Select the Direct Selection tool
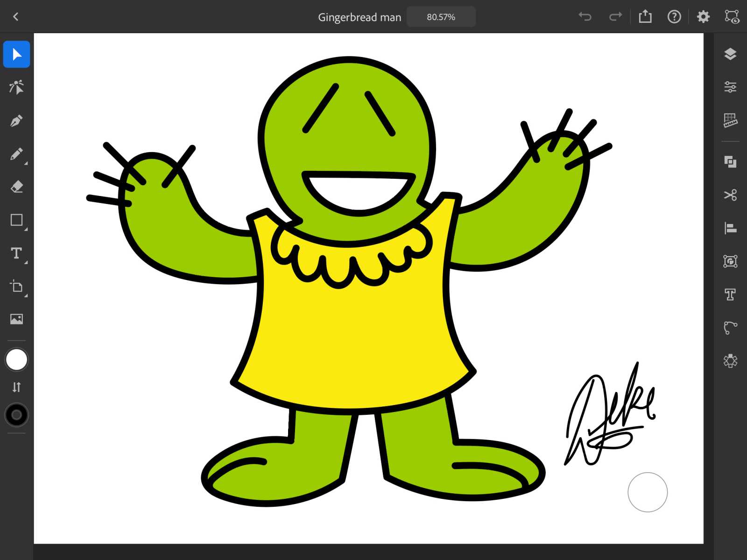The width and height of the screenshot is (747, 560). coord(17,87)
